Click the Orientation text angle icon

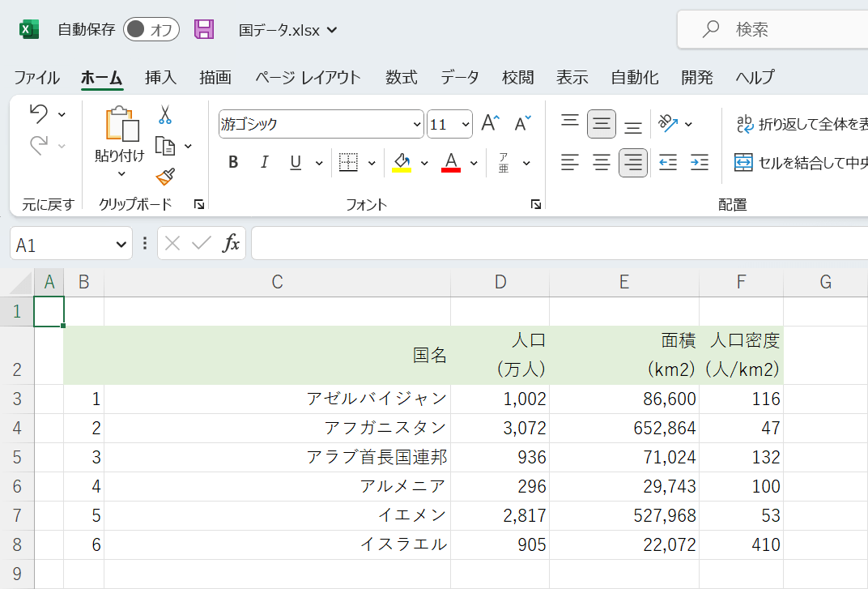[x=668, y=123]
